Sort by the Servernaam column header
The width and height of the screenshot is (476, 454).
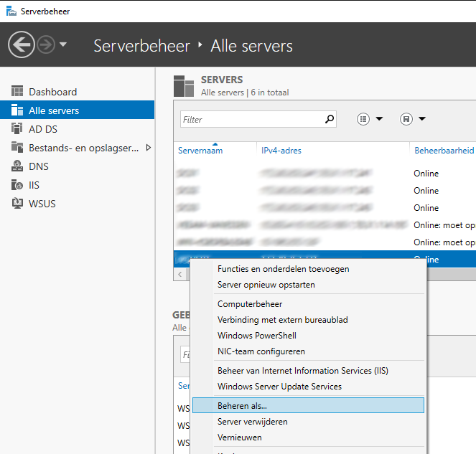(x=200, y=151)
